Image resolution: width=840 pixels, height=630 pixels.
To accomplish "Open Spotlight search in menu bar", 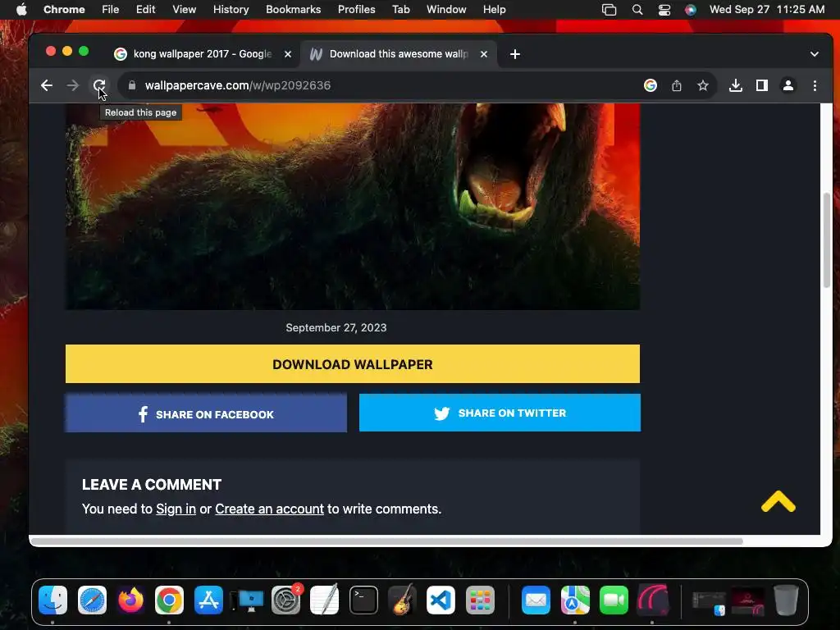I will point(637,9).
